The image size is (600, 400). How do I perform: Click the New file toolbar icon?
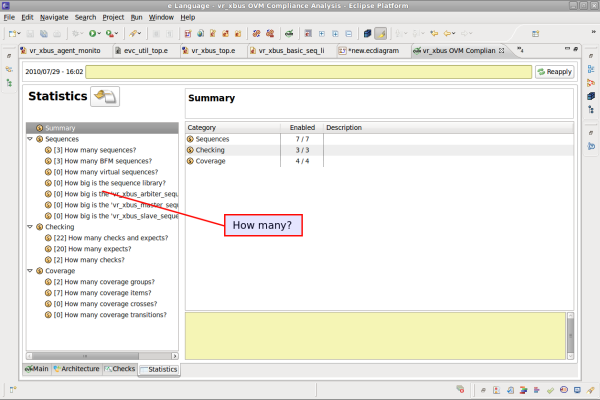(13, 33)
